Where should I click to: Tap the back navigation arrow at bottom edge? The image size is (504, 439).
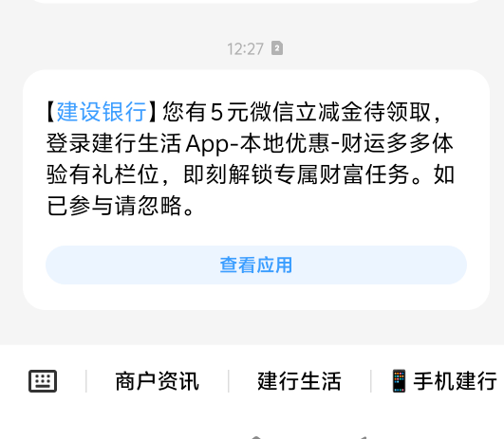[x=363, y=437]
